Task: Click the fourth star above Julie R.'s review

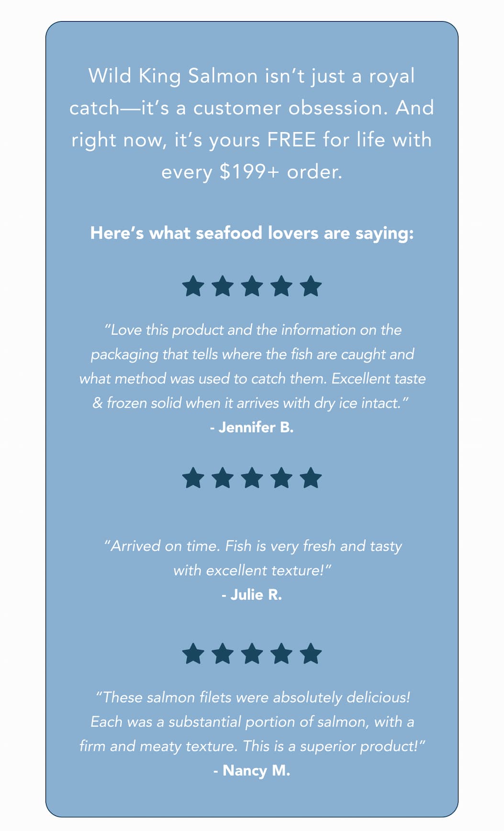Action: point(281,478)
